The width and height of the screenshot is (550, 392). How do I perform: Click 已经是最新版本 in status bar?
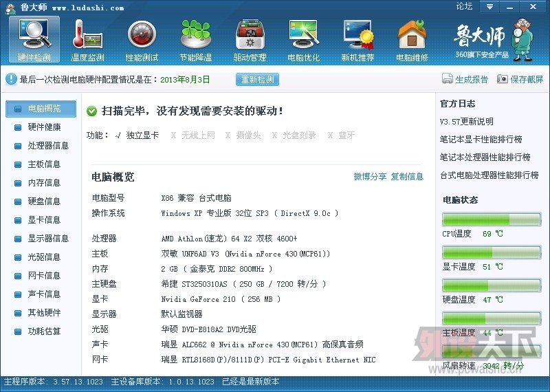click(x=250, y=382)
